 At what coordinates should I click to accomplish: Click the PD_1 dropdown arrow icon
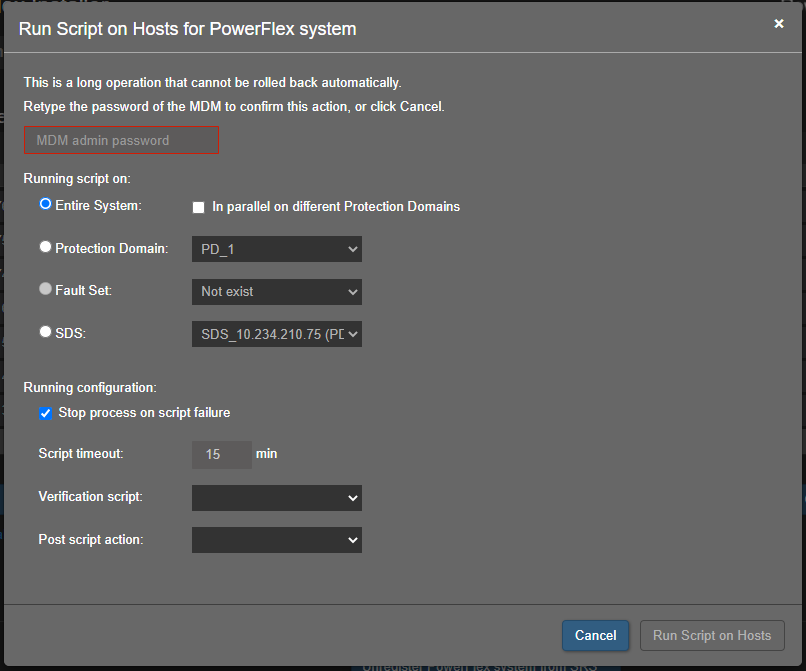click(x=351, y=249)
